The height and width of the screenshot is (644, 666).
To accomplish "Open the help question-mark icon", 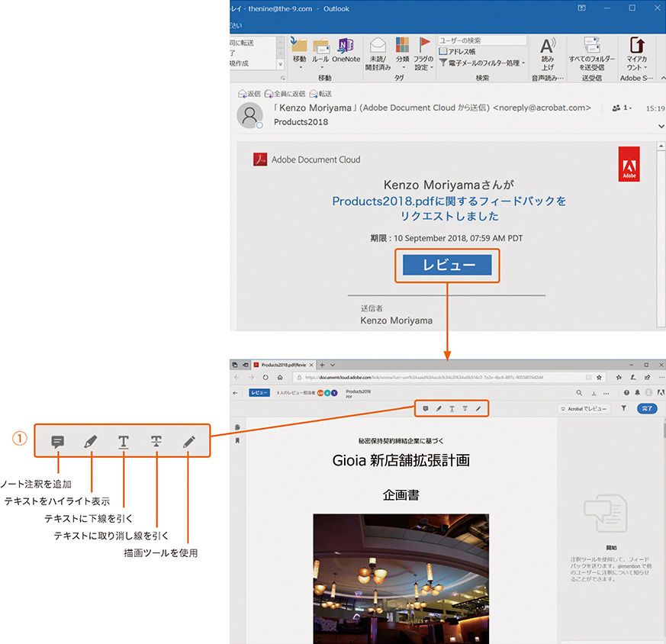I will pyautogui.click(x=626, y=393).
